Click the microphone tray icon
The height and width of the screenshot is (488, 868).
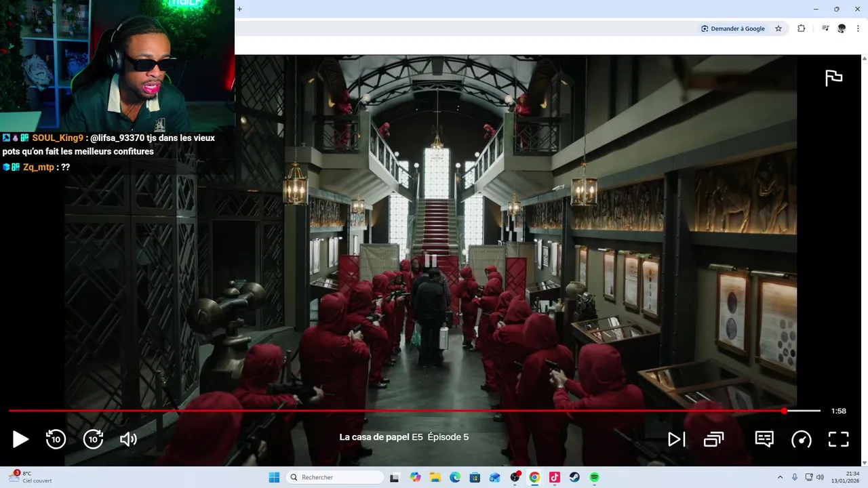coord(795,477)
